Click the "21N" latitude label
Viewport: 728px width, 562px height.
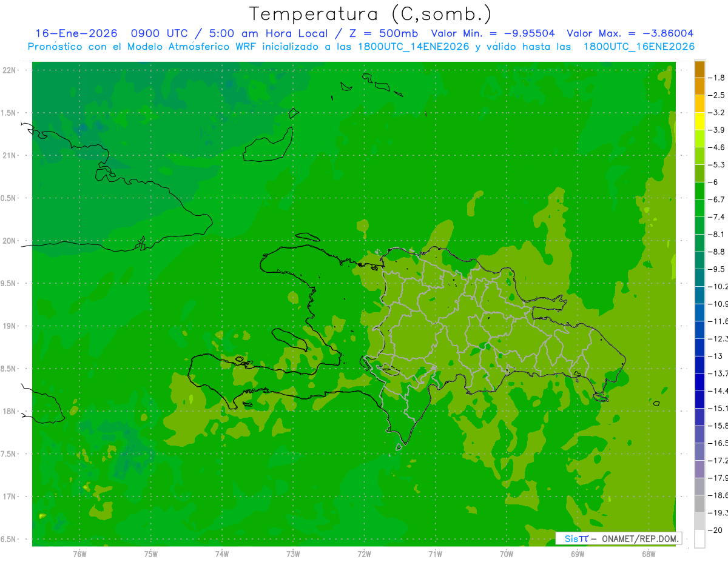pos(10,156)
